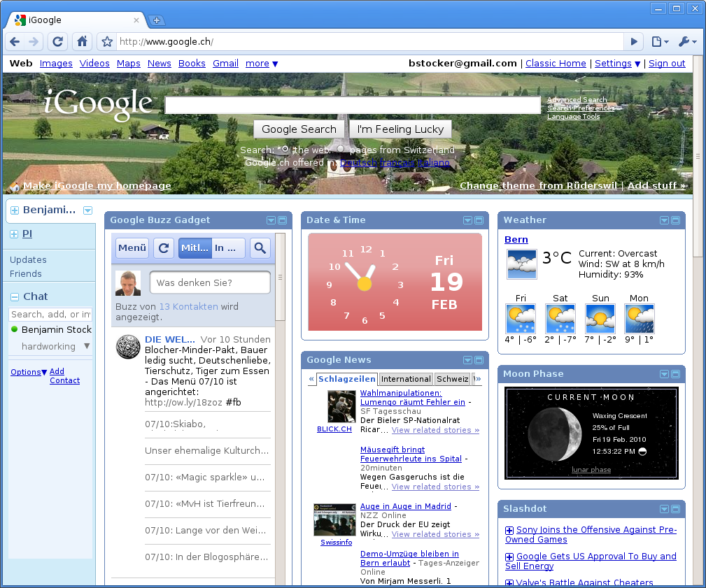The width and height of the screenshot is (706, 588).
Task: Sign out of the Google account
Action: 667,64
